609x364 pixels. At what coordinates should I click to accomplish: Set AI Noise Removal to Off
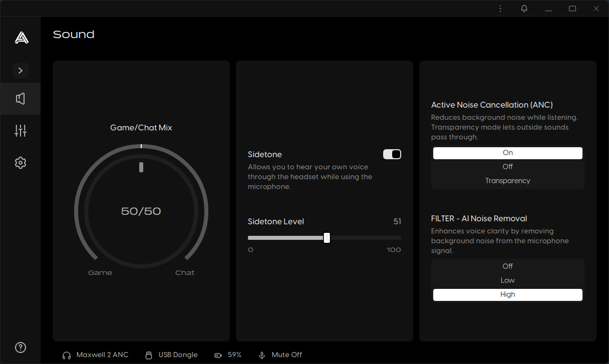coord(508,266)
